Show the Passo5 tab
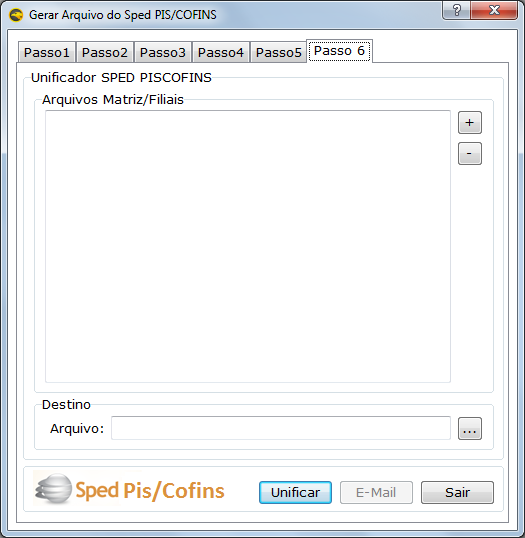This screenshot has width=525, height=538. point(279,52)
